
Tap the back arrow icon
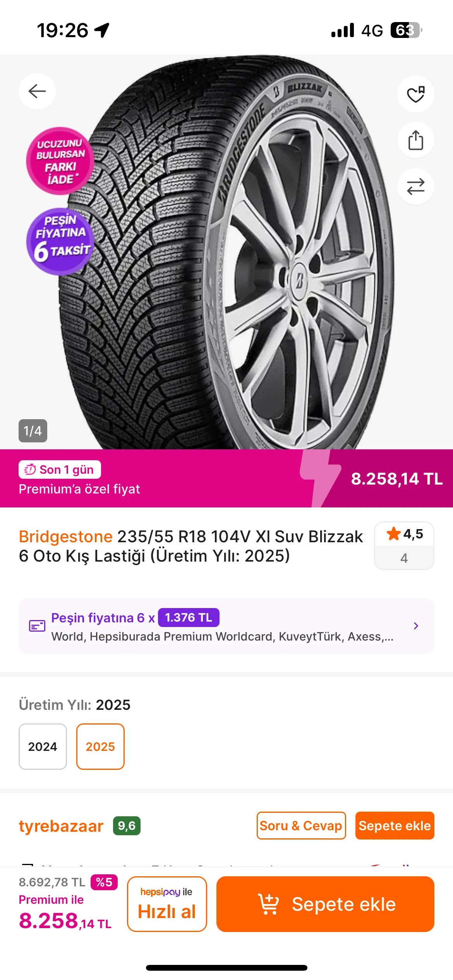37,91
